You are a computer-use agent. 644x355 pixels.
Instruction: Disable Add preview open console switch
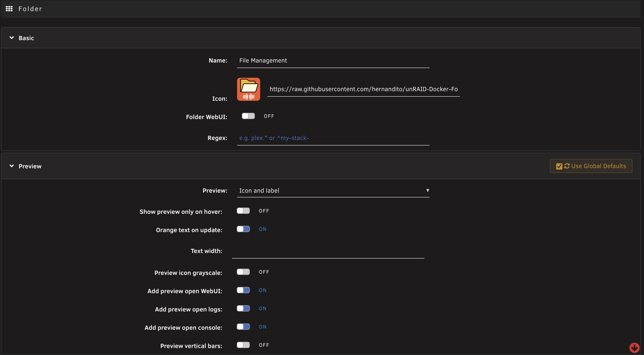click(x=243, y=327)
